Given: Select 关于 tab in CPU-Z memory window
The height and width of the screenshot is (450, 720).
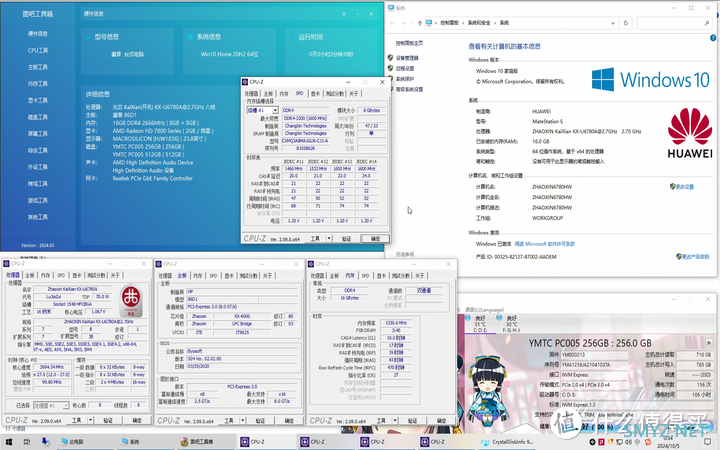Looking at the screenshot, I should [420, 276].
